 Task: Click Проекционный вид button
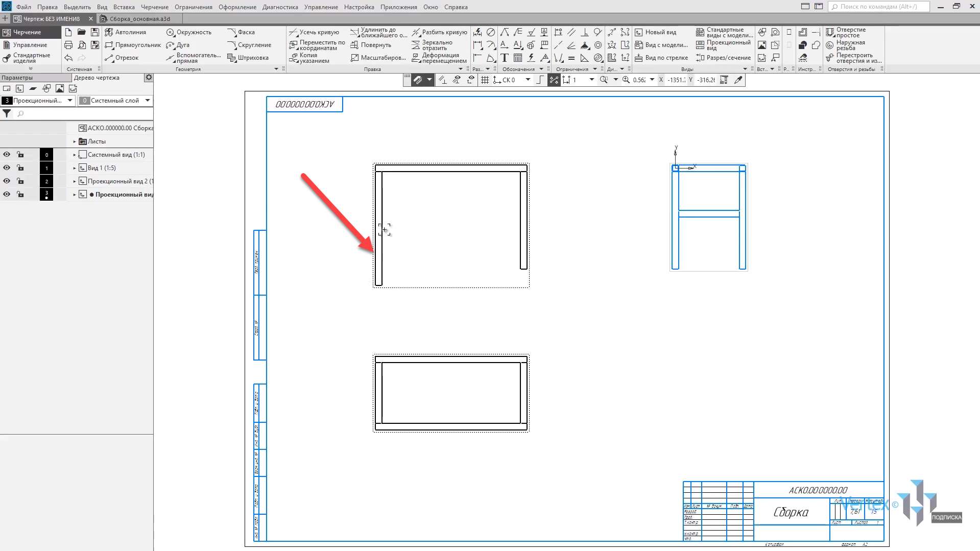[723, 45]
